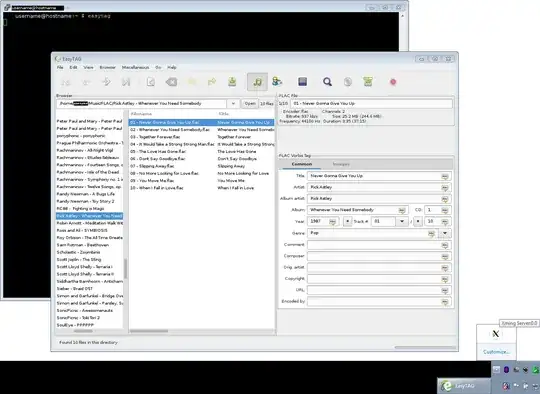
Task: Save files with the green download icon
Action: pyautogui.click(x=232, y=82)
